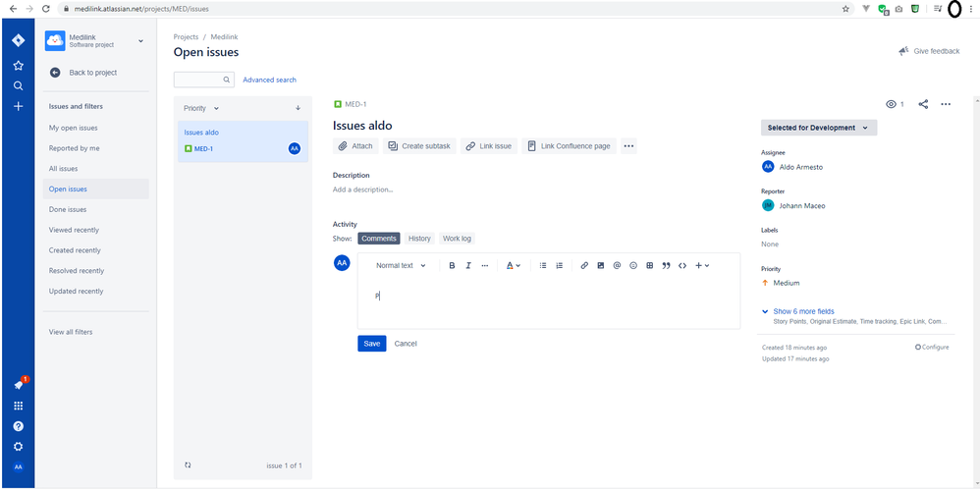Viewport: 980px width, 489px height.
Task: Insert a quote block in the comment
Action: pyautogui.click(x=666, y=265)
